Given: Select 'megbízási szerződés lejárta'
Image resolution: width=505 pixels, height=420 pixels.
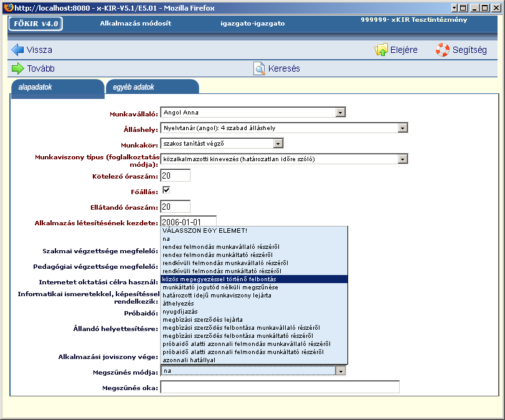Looking at the screenshot, I should tap(254, 320).
